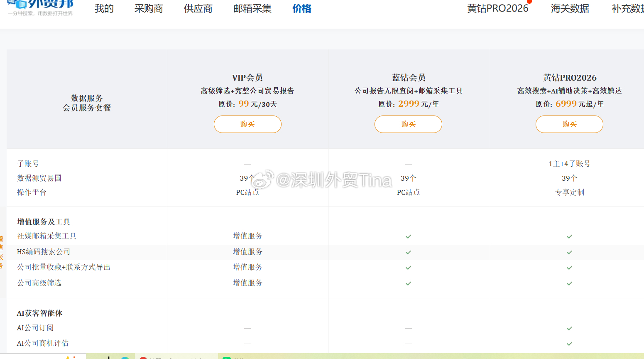Click the 蓝钻会员 checkmark for 公司批量收藏+联系方式导出

pyautogui.click(x=409, y=268)
